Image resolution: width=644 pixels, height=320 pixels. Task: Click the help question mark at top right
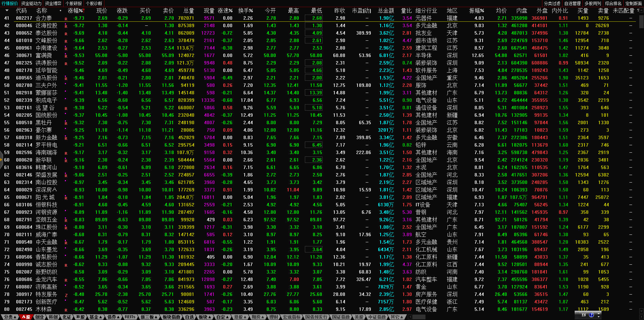tap(638, 11)
